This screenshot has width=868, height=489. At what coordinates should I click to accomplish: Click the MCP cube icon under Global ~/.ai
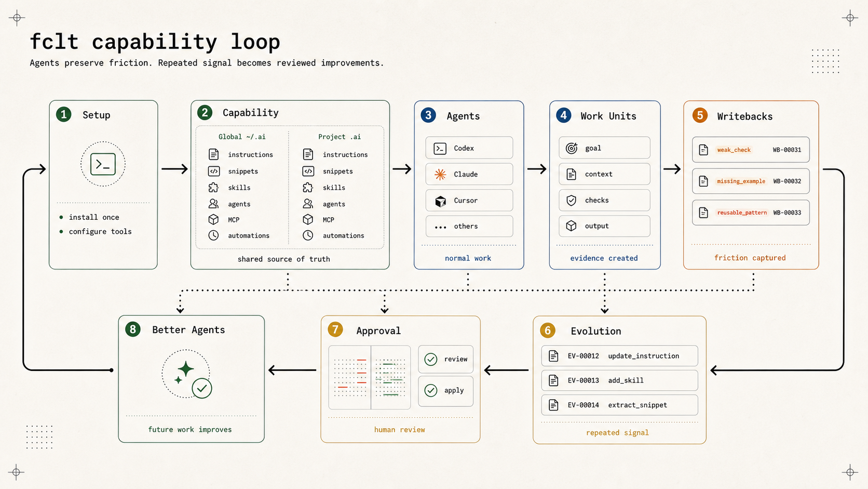pyautogui.click(x=213, y=219)
